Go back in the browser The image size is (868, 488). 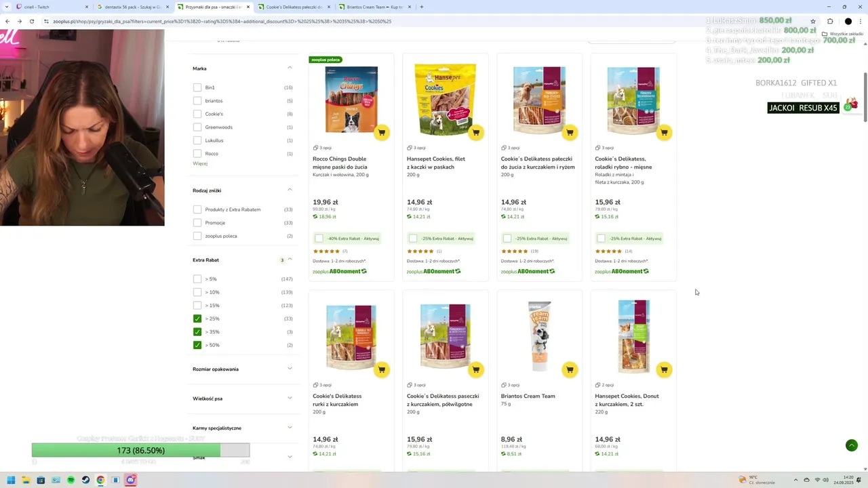(x=7, y=21)
